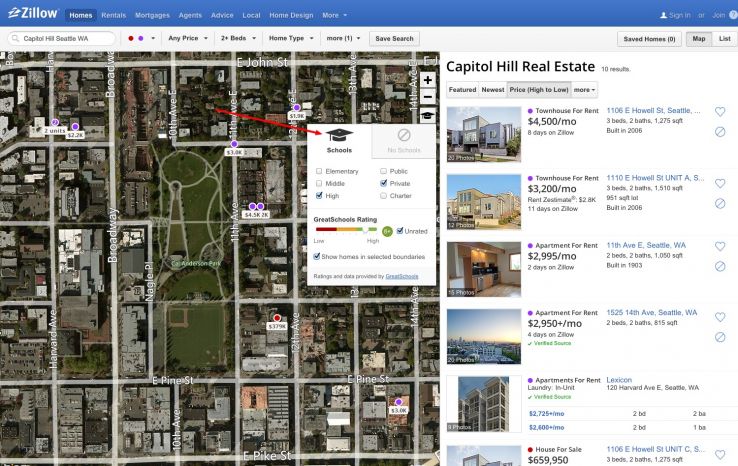Open the Rentals section
Viewport: 738px width, 466px height.
pyautogui.click(x=113, y=15)
